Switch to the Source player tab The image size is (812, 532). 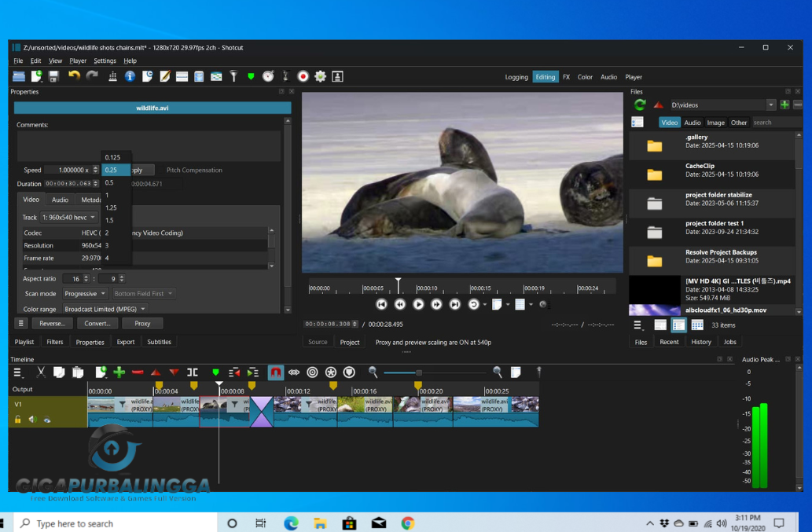point(318,342)
